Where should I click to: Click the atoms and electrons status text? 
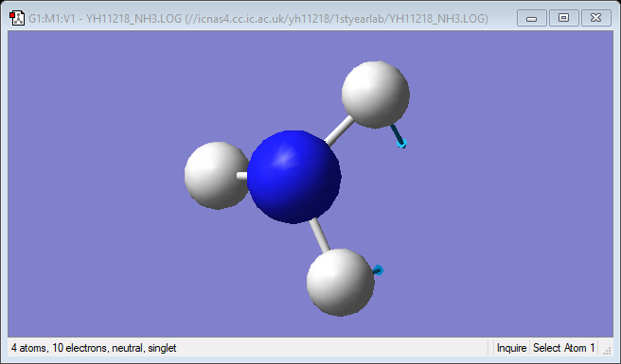coord(94,348)
